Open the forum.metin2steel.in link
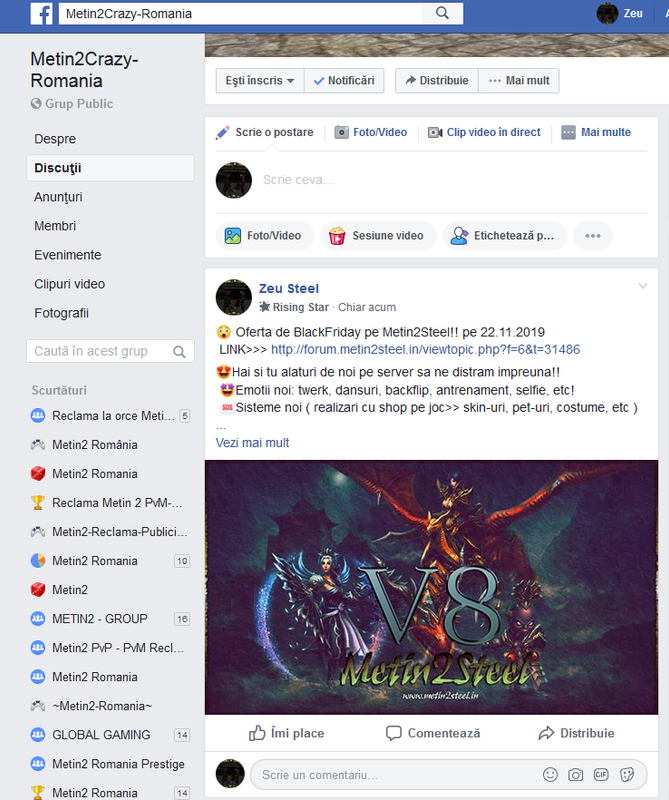 tap(426, 349)
